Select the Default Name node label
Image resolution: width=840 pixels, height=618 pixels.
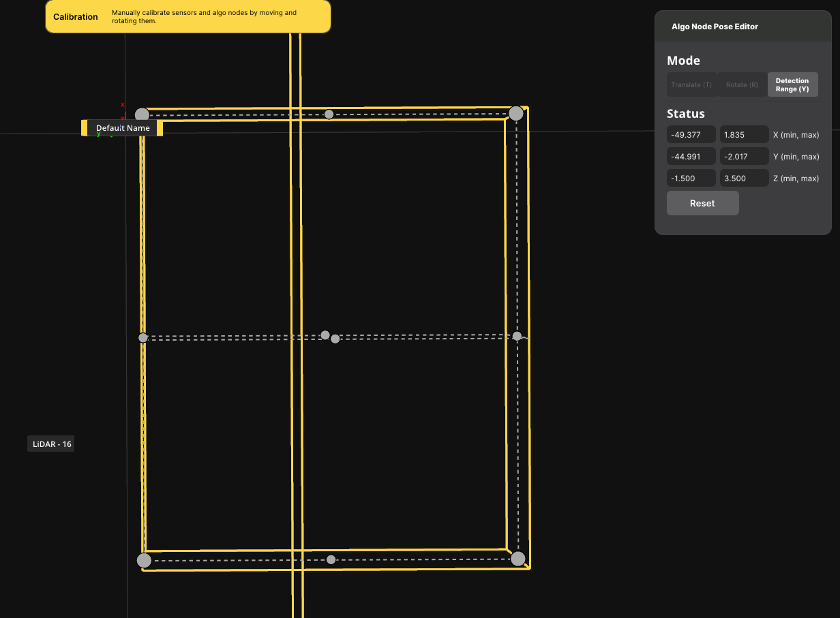pyautogui.click(x=123, y=128)
